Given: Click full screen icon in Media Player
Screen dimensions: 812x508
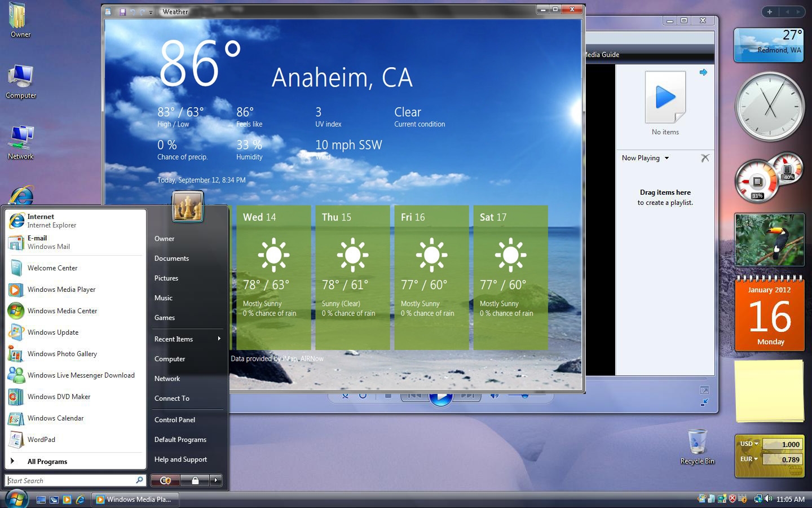Looking at the screenshot, I should [x=705, y=390].
